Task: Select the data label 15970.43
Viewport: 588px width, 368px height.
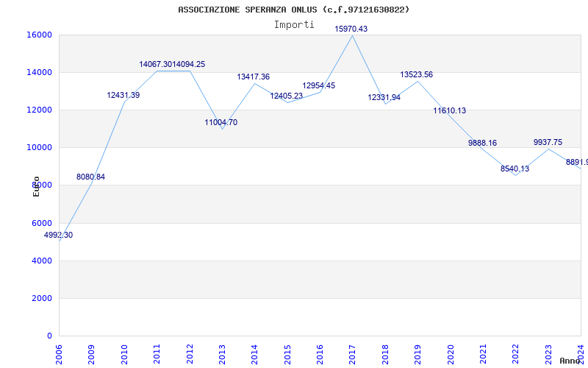Action: click(351, 29)
